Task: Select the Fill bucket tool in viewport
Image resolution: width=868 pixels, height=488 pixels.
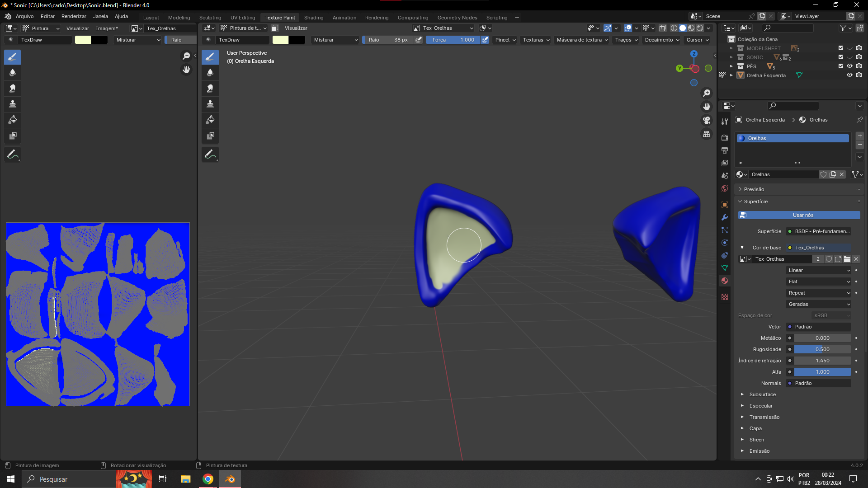Action: [210, 120]
